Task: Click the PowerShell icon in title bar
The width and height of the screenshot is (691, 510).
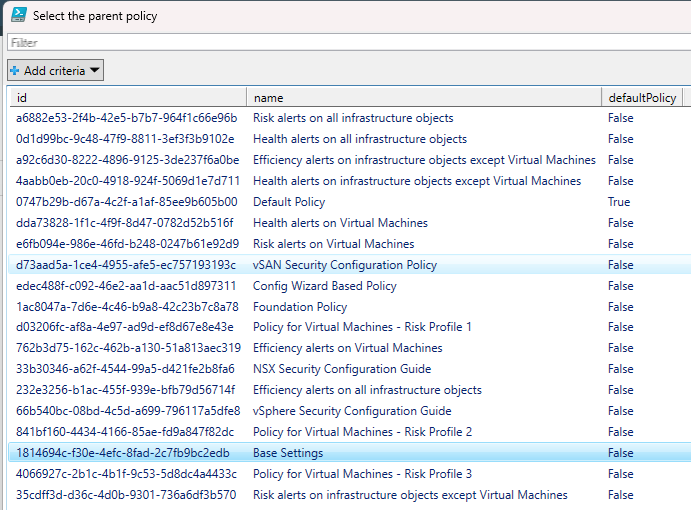Action: pyautogui.click(x=17, y=15)
